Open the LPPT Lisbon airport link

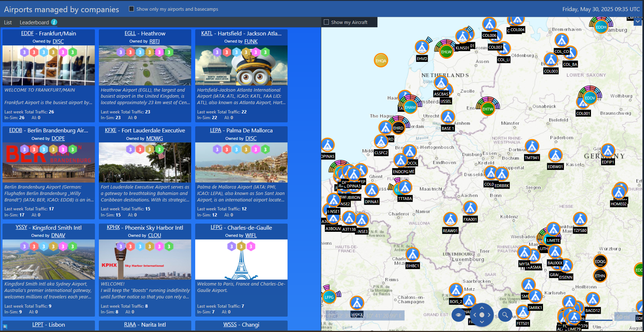[38, 324]
